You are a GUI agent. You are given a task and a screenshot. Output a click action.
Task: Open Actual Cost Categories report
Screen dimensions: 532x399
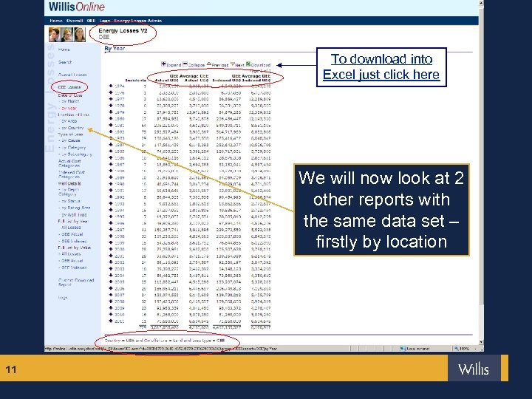69,163
